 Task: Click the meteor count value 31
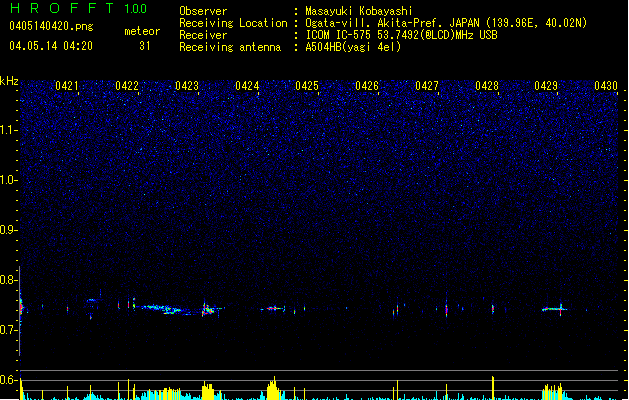click(x=145, y=46)
